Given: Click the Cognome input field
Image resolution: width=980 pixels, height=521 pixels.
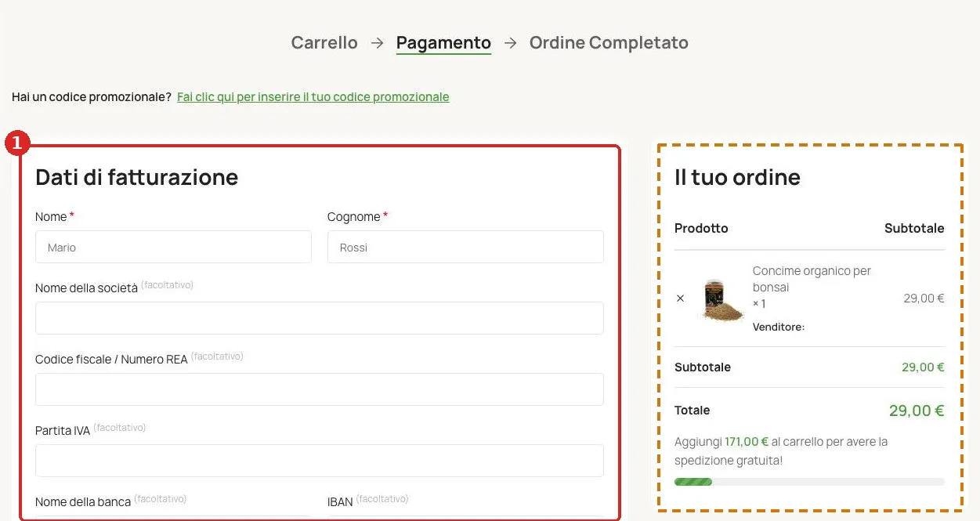Looking at the screenshot, I should [x=465, y=247].
